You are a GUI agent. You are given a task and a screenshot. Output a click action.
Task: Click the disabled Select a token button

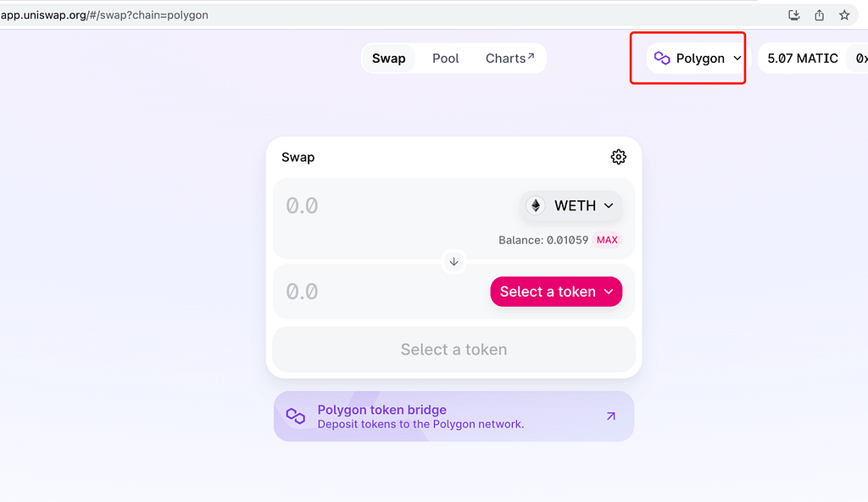[454, 349]
